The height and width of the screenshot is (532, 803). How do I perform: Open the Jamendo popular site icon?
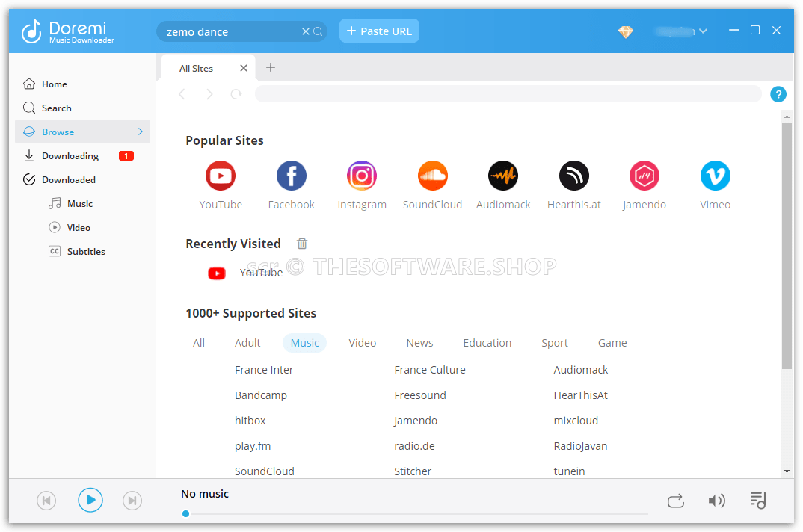point(644,176)
